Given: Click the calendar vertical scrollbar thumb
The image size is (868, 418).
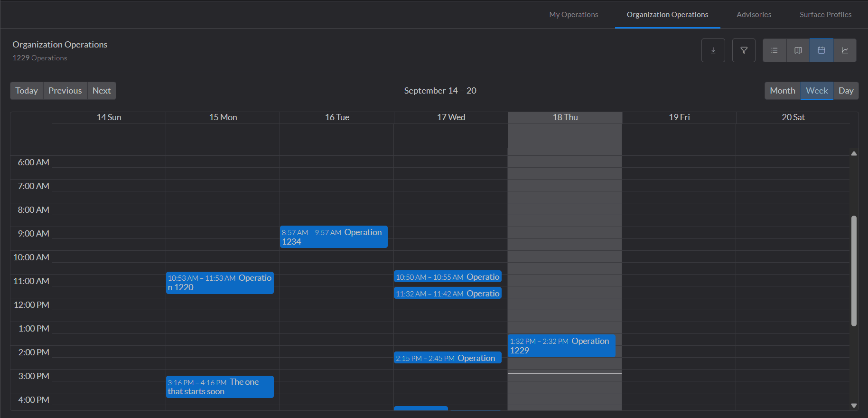Looking at the screenshot, I should click(x=854, y=271).
